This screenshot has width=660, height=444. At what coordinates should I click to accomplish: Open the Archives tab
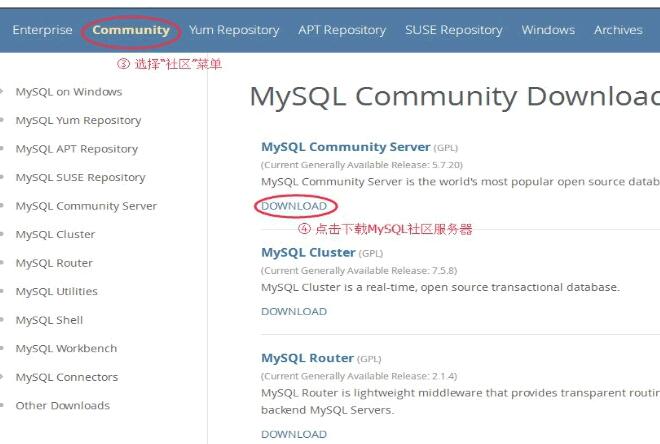[618, 30]
